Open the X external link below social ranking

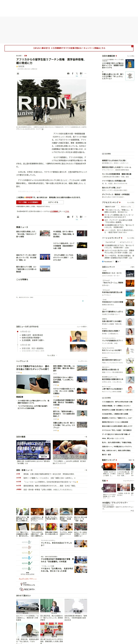[118, 261]
